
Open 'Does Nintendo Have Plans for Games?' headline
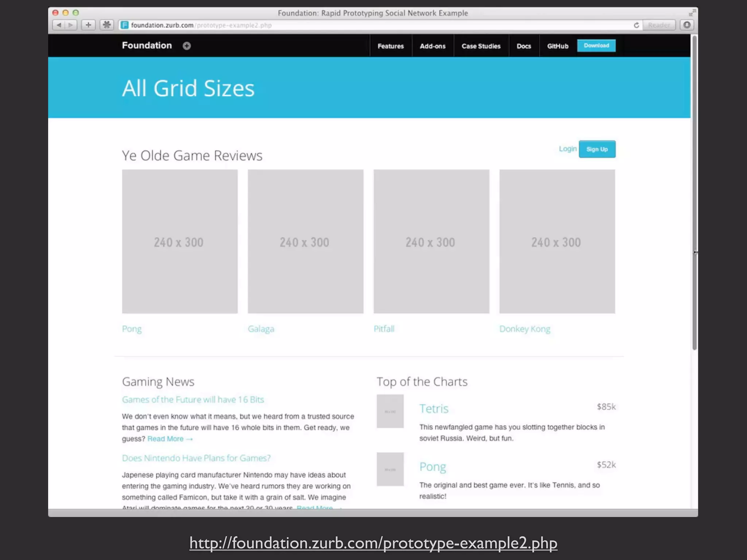[x=196, y=458]
